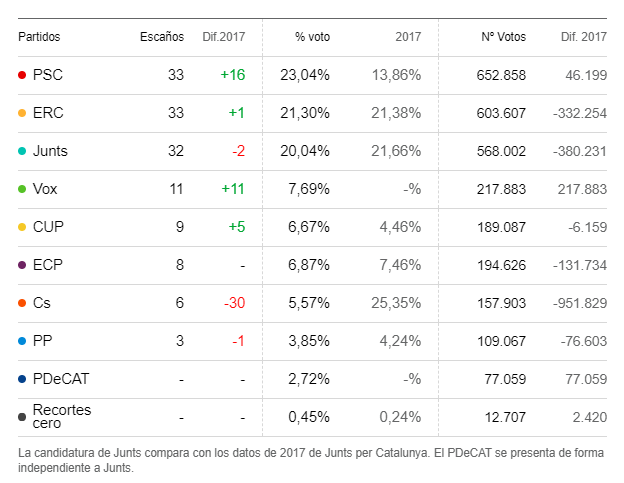Viewport: 624px width, 483px height.
Task: Click the blue PP party color dot
Action: pyautogui.click(x=22, y=341)
